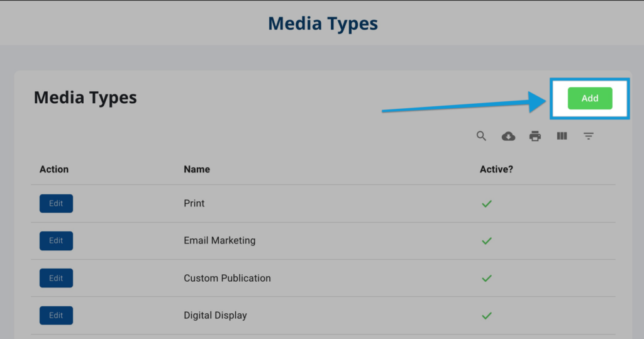Sort by the Name column header
The height and width of the screenshot is (339, 644).
(197, 169)
